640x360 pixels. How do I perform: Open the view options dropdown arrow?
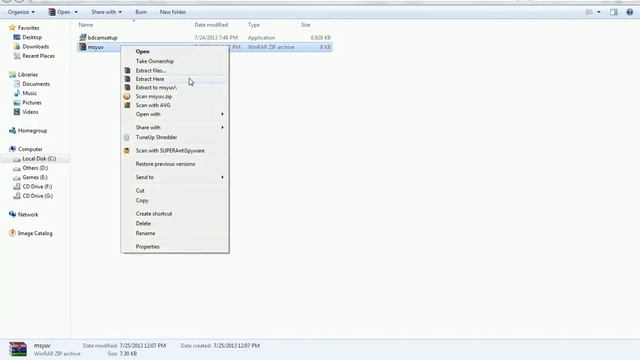click(599, 12)
